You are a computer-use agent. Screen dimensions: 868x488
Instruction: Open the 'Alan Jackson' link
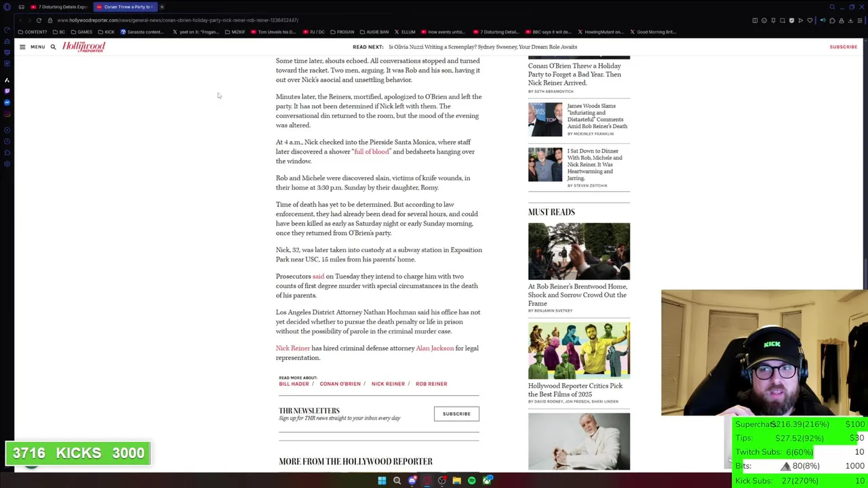point(435,348)
